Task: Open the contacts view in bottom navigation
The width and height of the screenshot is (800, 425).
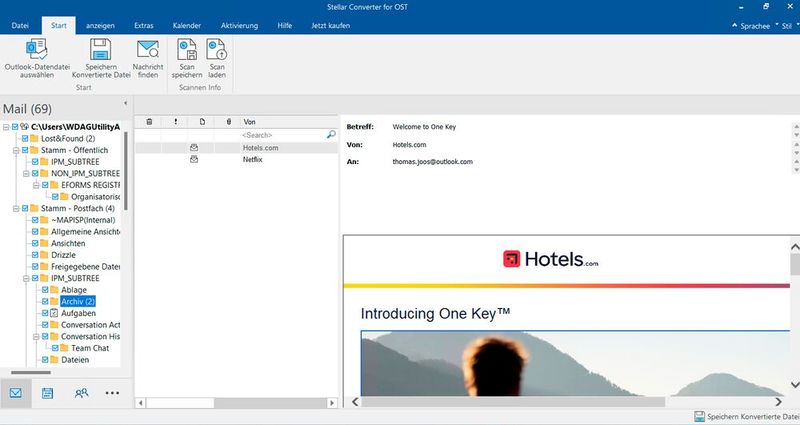Action: 80,393
